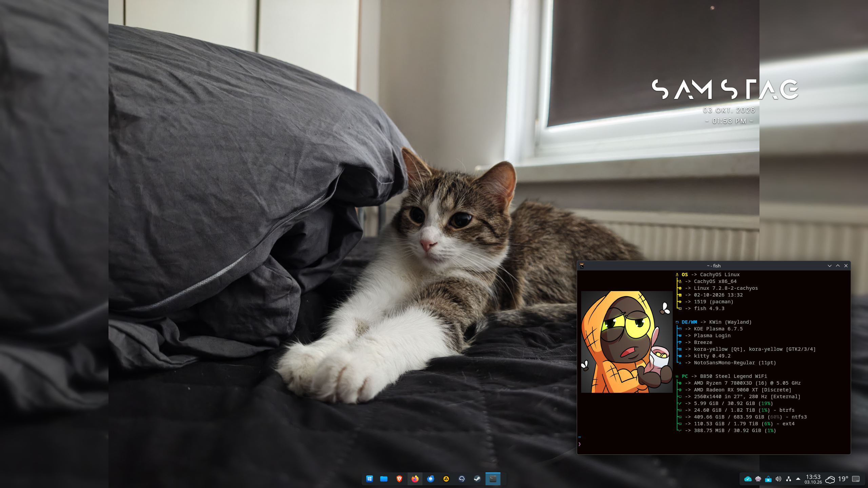Open the blue folder file manager
Screen dimensions: 868x488
[x=384, y=479]
